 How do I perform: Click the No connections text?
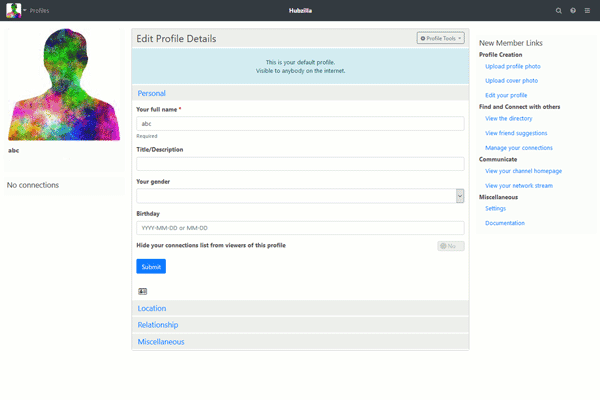[x=33, y=185]
